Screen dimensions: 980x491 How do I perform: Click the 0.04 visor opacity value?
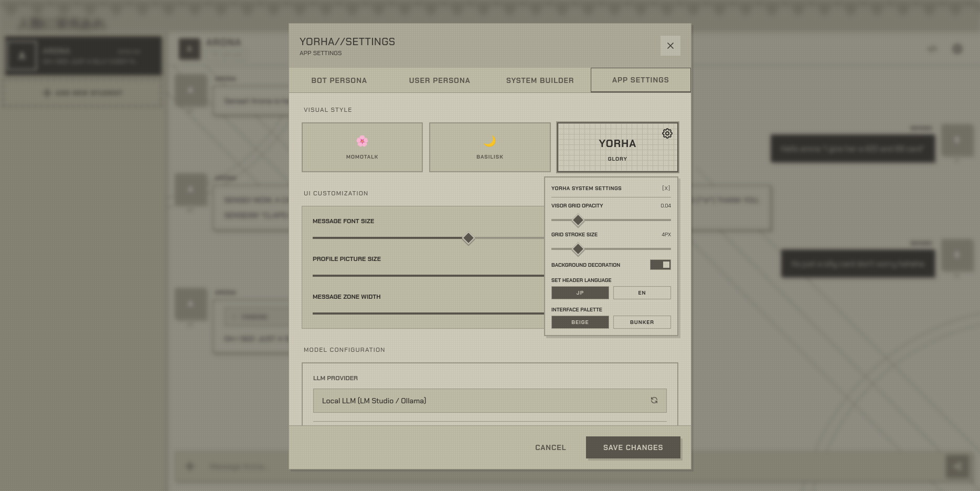pos(666,206)
